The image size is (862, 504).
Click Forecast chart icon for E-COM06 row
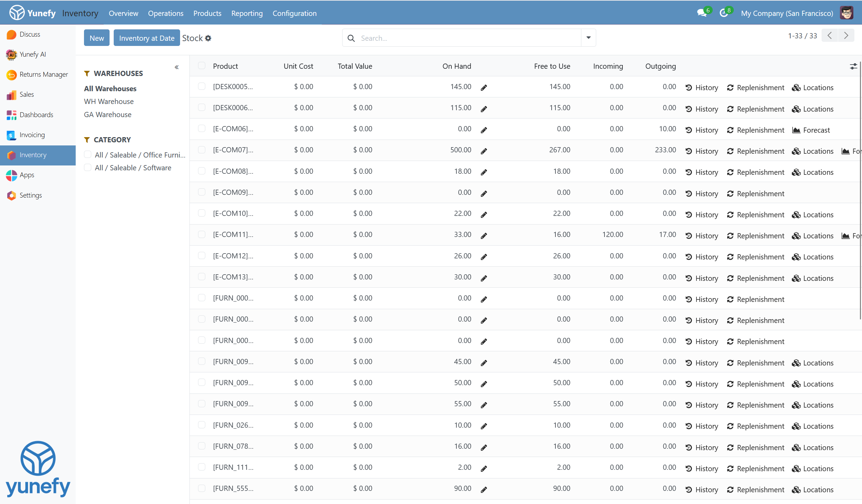(796, 130)
